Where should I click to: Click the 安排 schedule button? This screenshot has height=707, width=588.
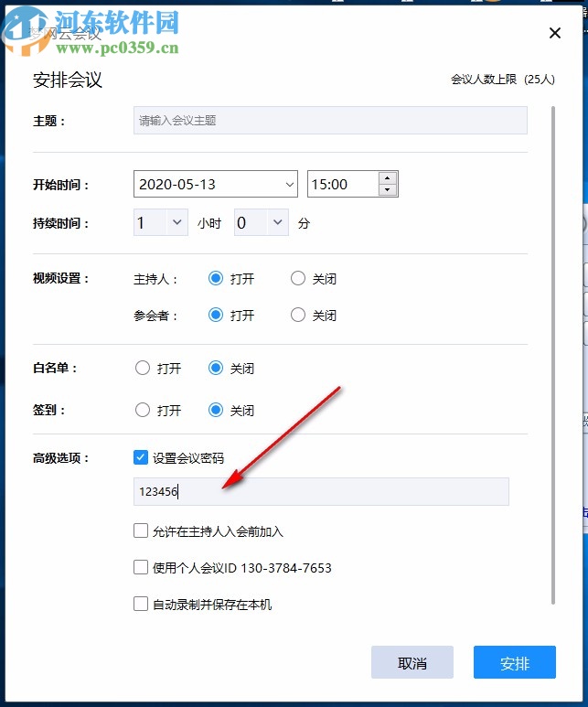pyautogui.click(x=515, y=662)
